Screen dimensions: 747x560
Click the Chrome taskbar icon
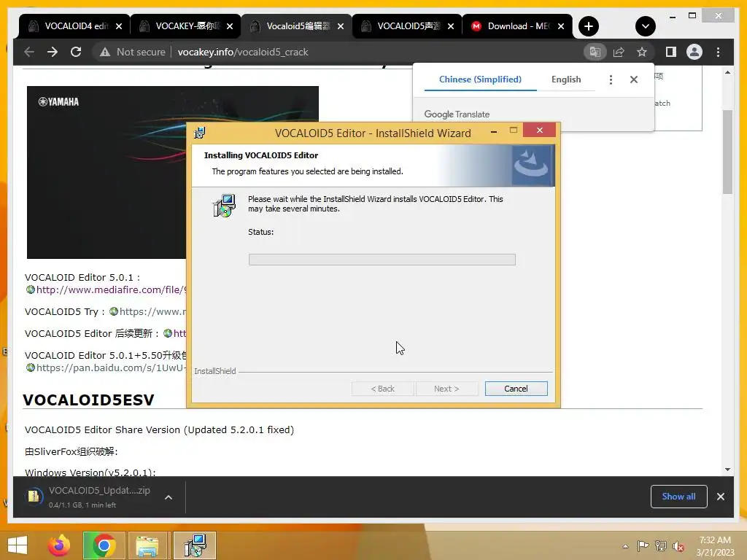click(104, 545)
